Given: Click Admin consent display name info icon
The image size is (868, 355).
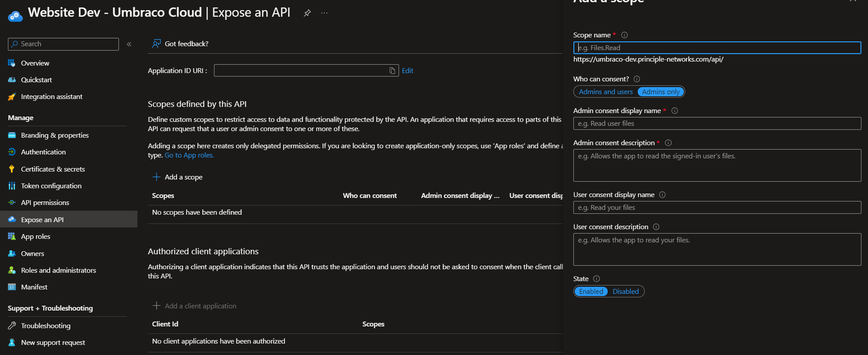Looking at the screenshot, I should click(675, 111).
